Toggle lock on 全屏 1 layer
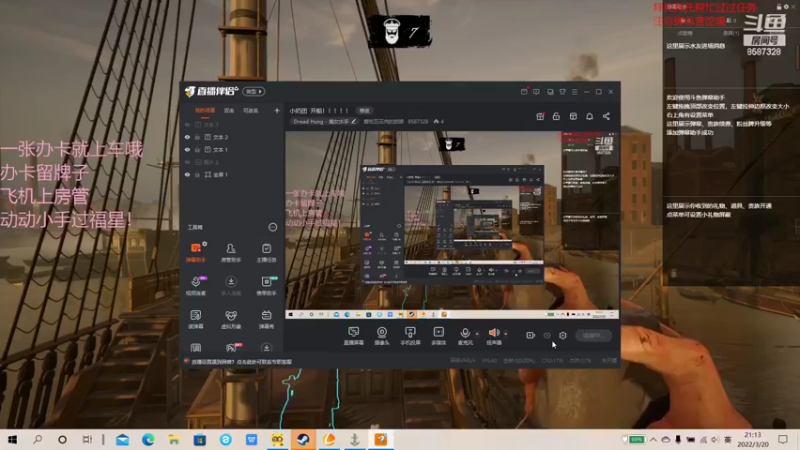The width and height of the screenshot is (800, 450). 197,174
